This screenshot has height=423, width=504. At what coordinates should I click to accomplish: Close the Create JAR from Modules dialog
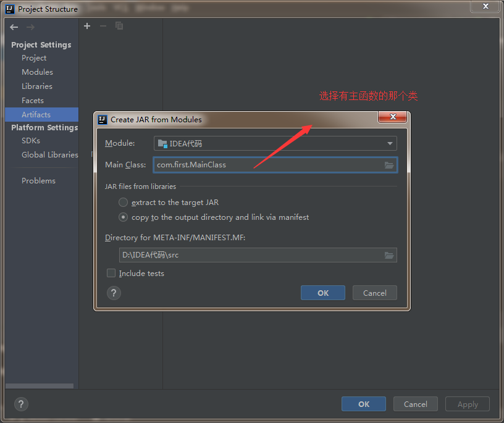(x=392, y=117)
